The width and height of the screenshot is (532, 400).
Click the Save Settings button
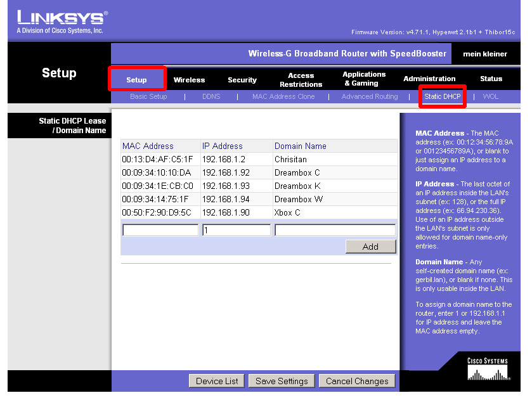click(x=281, y=381)
